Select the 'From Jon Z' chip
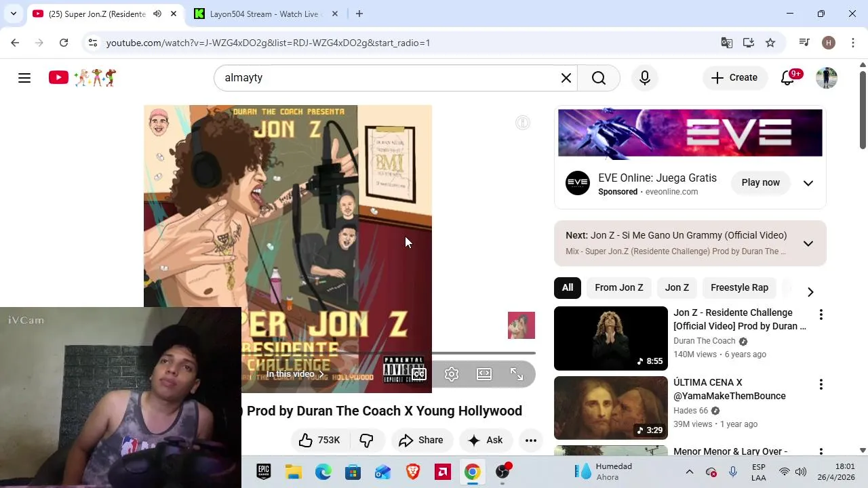Screen dimensions: 868x488 (x=619, y=287)
